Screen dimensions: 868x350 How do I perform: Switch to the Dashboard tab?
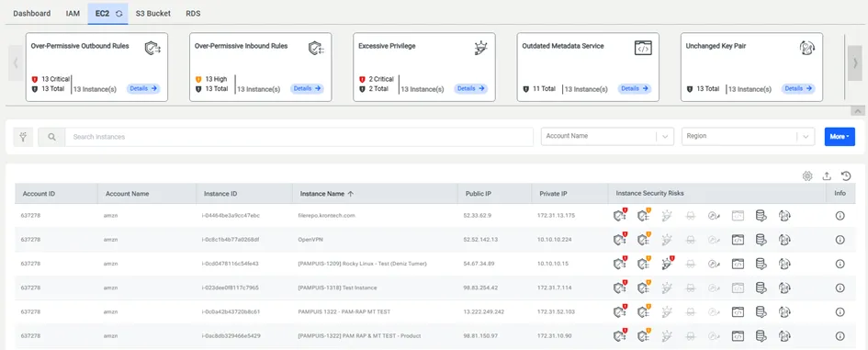(x=31, y=13)
